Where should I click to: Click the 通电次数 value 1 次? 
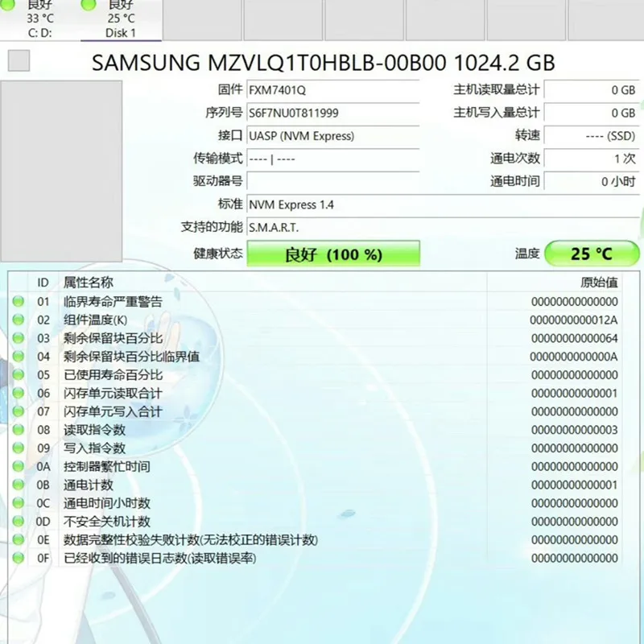point(592,159)
